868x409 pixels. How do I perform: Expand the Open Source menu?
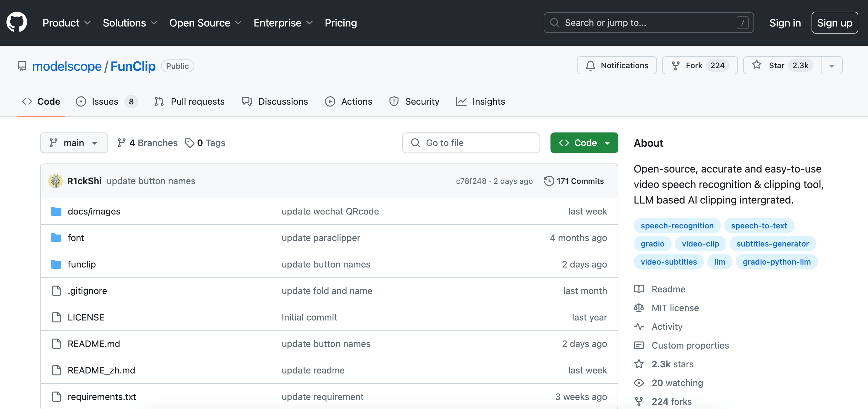205,23
